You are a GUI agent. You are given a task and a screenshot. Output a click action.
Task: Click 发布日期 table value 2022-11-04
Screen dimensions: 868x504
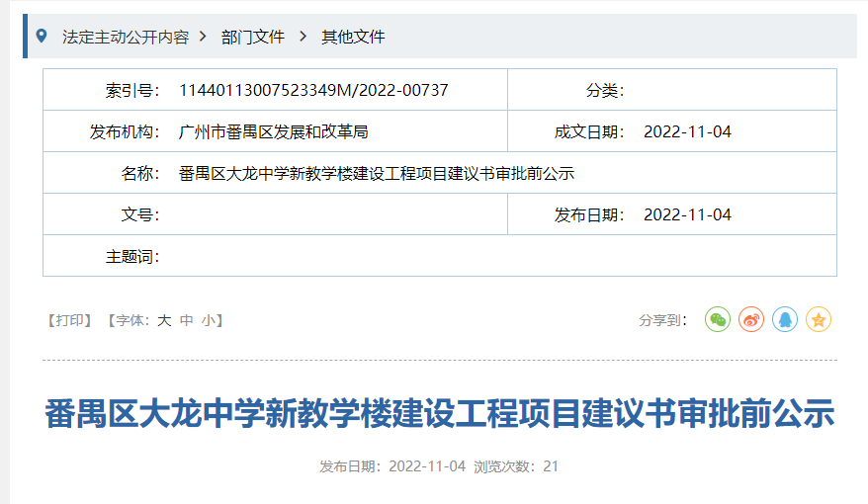pos(687,214)
